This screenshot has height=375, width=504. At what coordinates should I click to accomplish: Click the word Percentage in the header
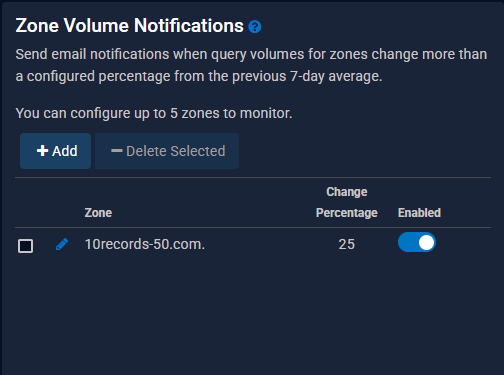click(x=347, y=213)
